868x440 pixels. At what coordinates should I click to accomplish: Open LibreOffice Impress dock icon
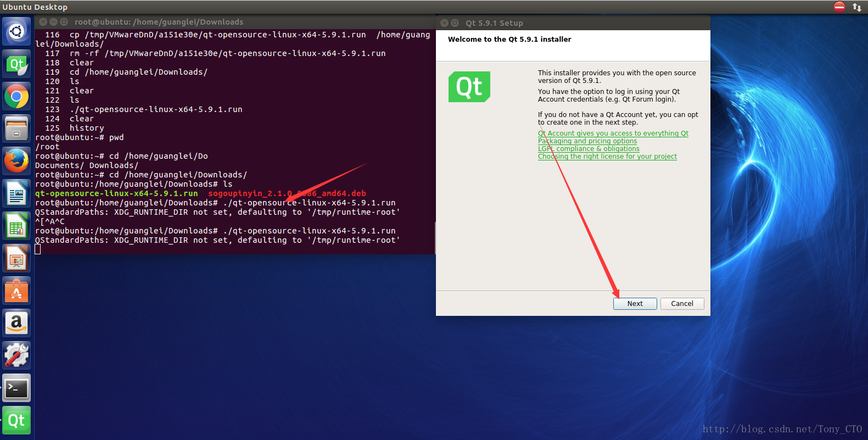[x=16, y=258]
